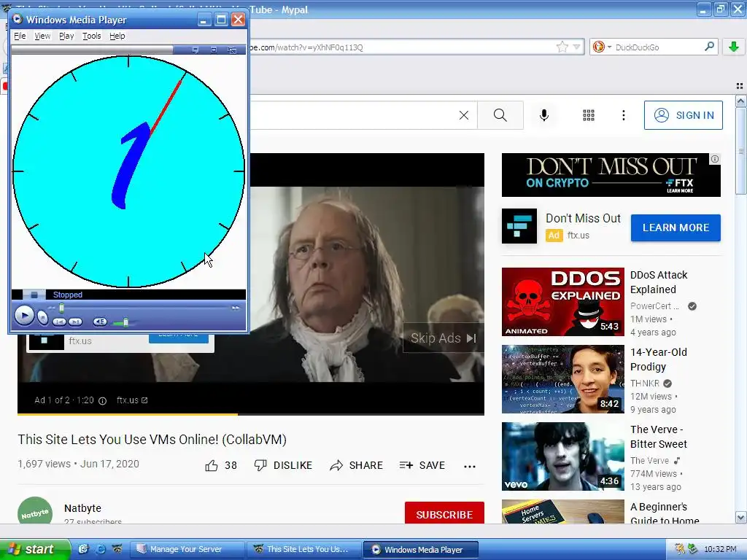Stop playback with the Stop button

tap(42, 317)
